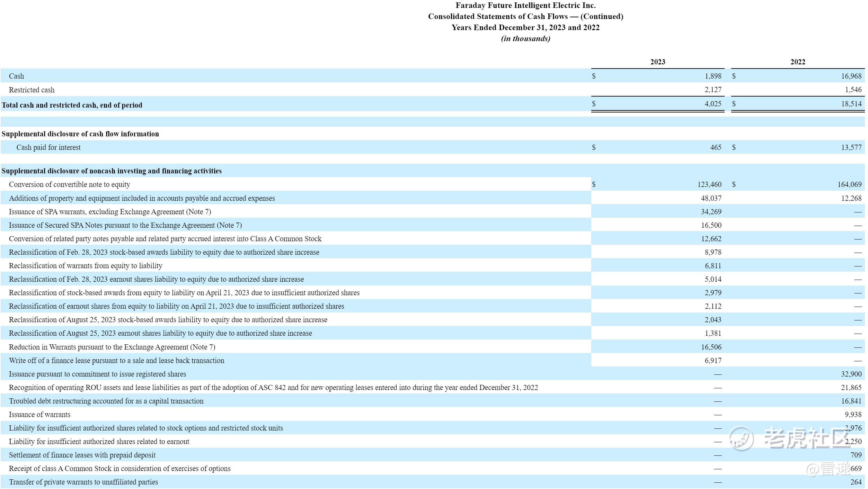The height and width of the screenshot is (489, 868).
Task: Click 'Reclassification of warrants from equity' row
Action: coord(86,266)
